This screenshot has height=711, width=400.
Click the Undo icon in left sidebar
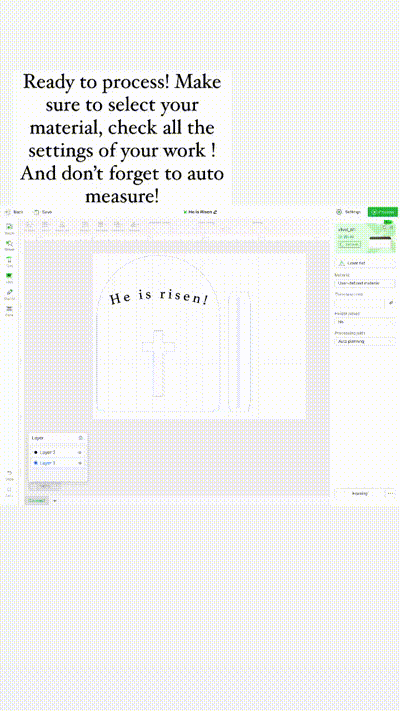point(9,474)
